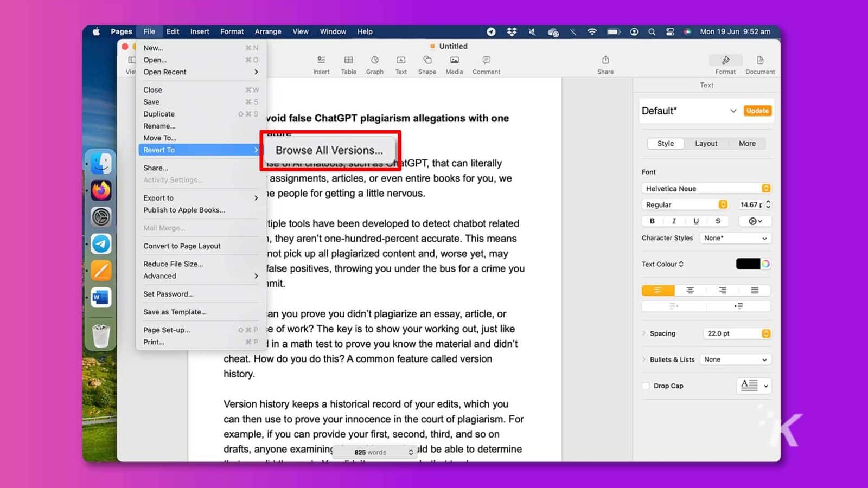Click the Insert toolbar icon

tap(321, 60)
